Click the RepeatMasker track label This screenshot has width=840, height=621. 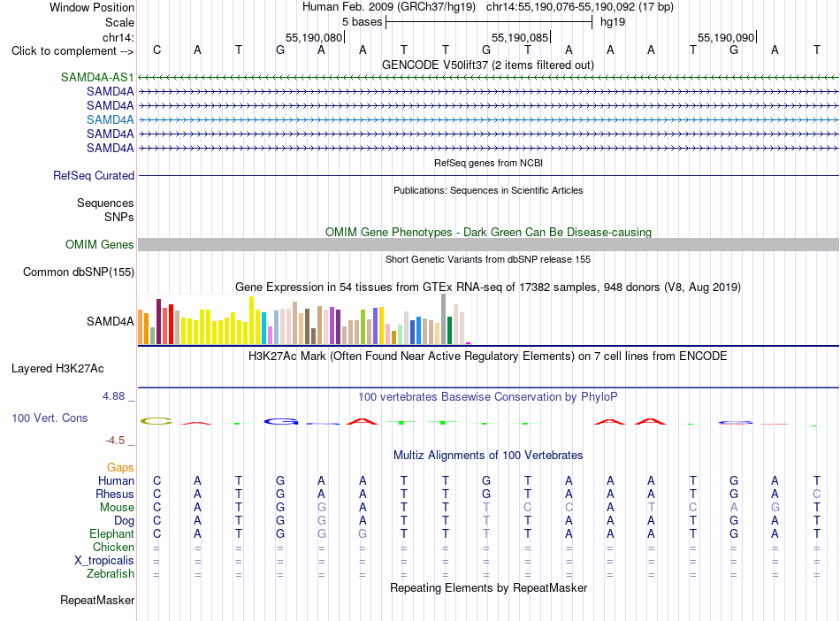click(x=97, y=600)
